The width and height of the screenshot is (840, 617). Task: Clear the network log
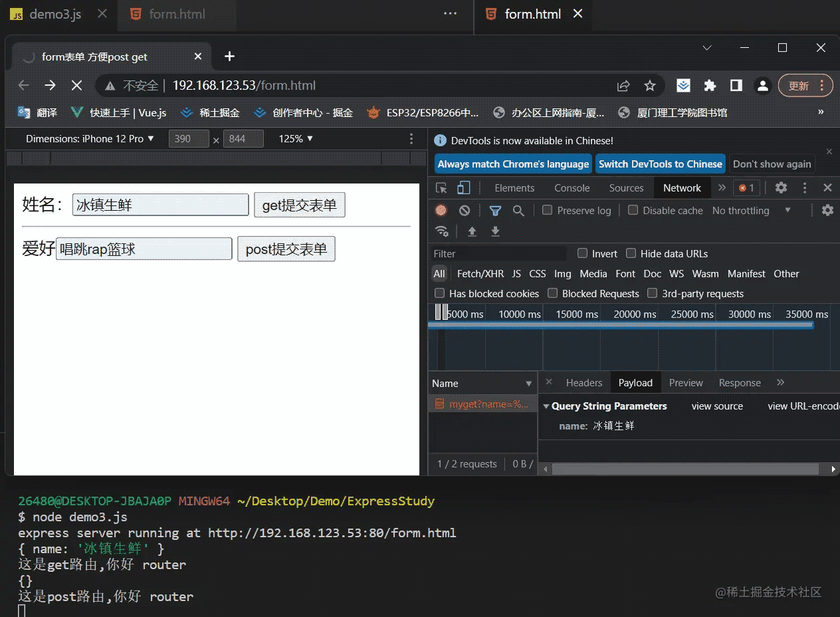pyautogui.click(x=465, y=210)
